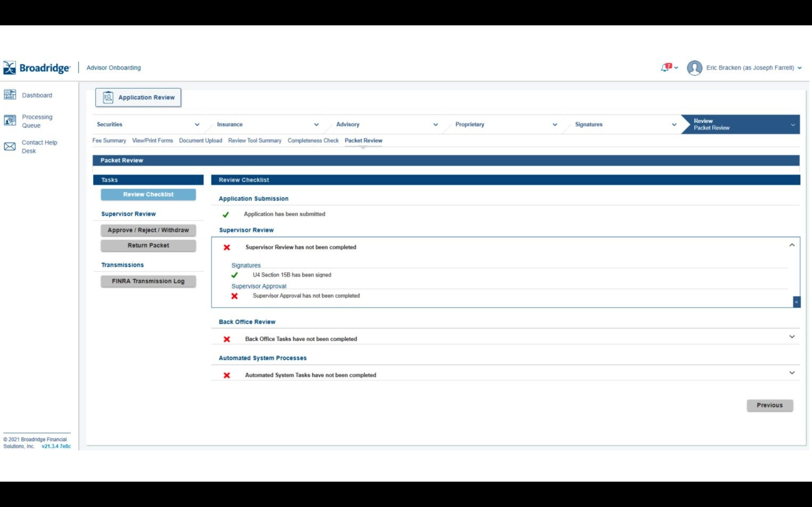Viewport: 812px width, 507px height.
Task: Click the Previous button
Action: [769, 405]
